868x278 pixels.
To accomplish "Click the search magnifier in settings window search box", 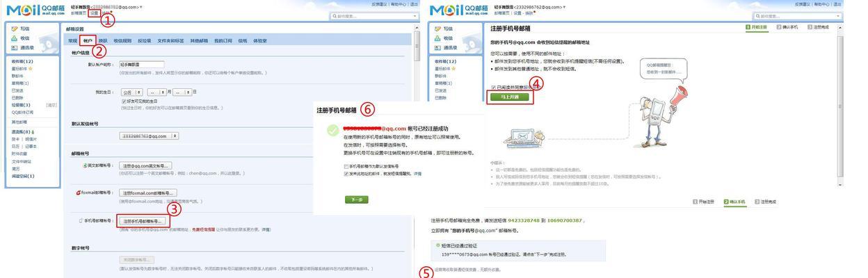I will click(335, 16).
